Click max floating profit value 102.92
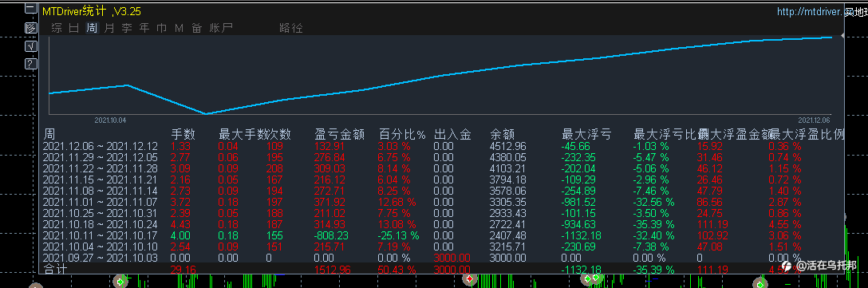This screenshot has height=288, width=868. (713, 235)
